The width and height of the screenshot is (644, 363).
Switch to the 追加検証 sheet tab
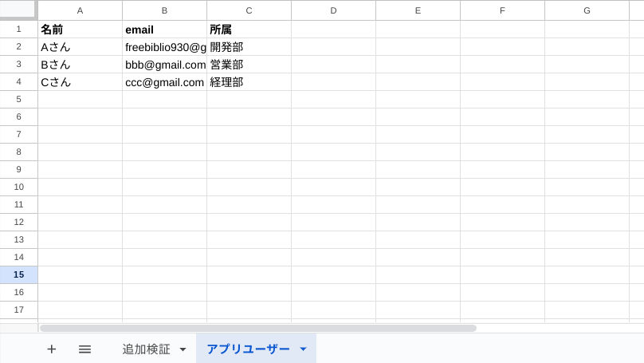click(146, 349)
